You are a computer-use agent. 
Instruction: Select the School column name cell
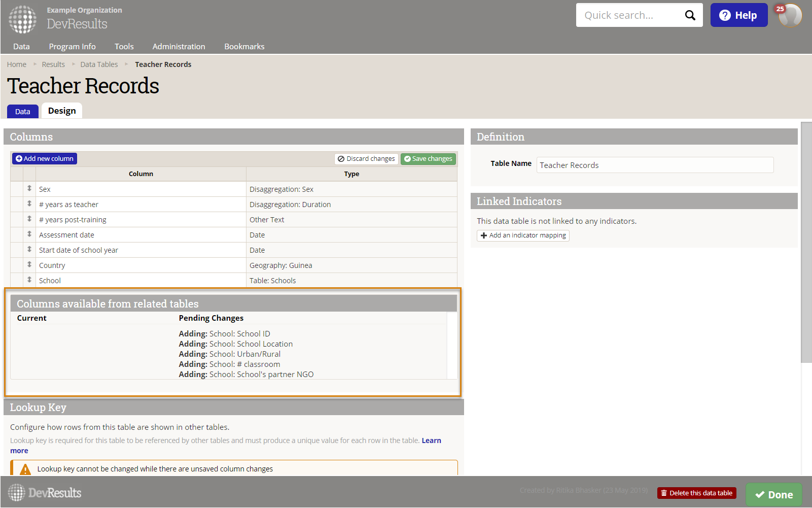[141, 280]
